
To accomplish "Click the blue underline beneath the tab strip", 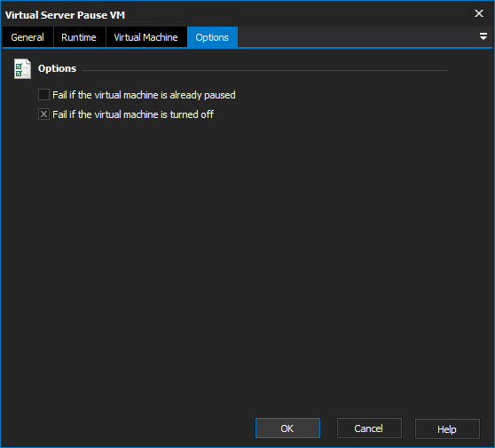I will point(247,48).
